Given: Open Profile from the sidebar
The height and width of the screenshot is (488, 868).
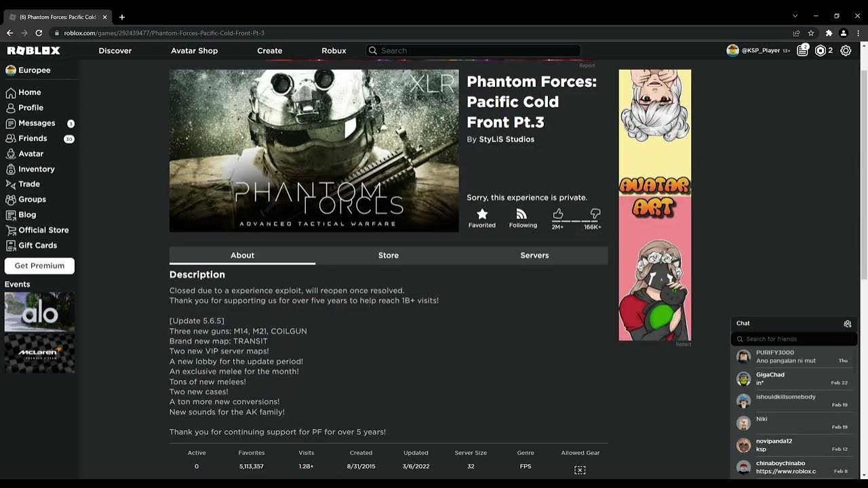Looking at the screenshot, I should point(24,108).
